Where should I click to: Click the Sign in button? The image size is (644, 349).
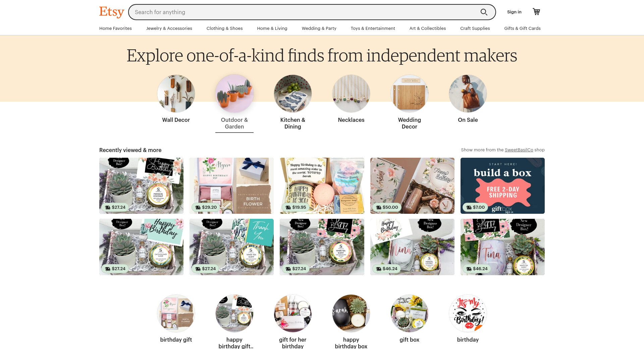(x=514, y=12)
